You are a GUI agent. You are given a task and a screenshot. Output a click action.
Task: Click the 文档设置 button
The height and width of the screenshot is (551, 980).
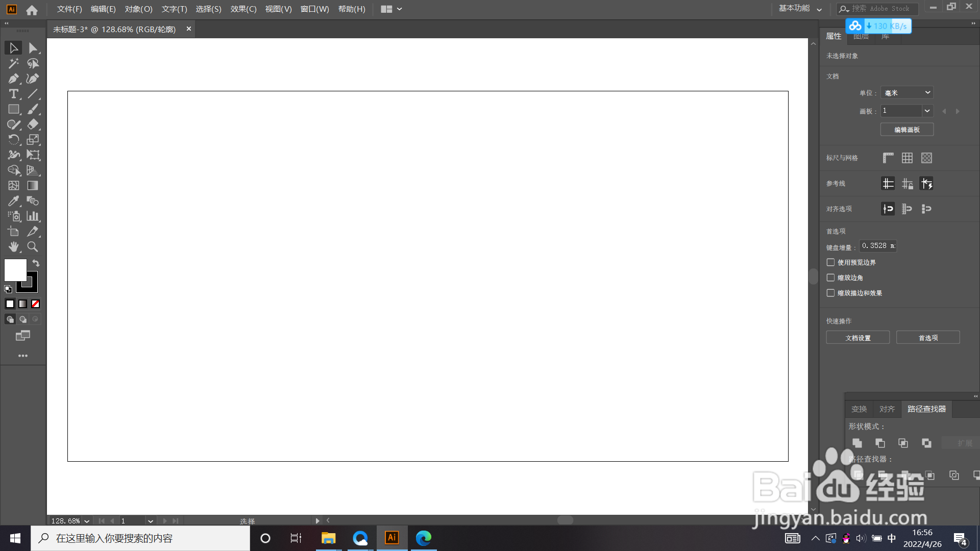tap(858, 338)
